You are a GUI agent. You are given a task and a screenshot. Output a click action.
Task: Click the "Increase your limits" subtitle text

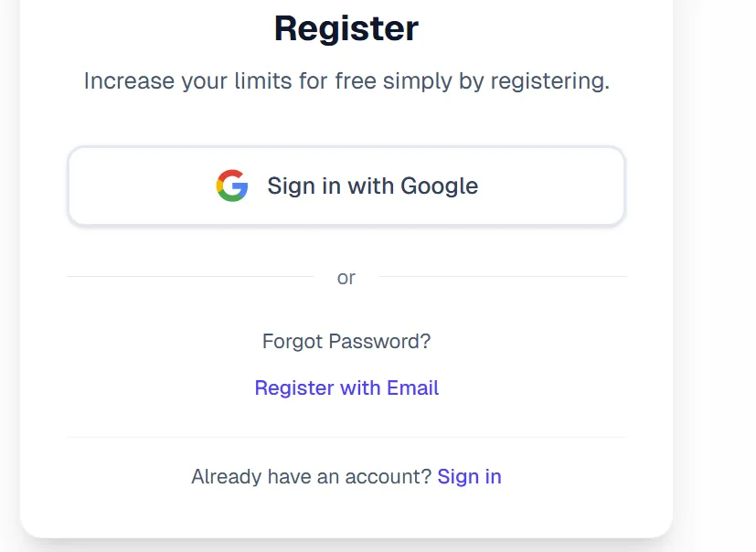coord(346,81)
